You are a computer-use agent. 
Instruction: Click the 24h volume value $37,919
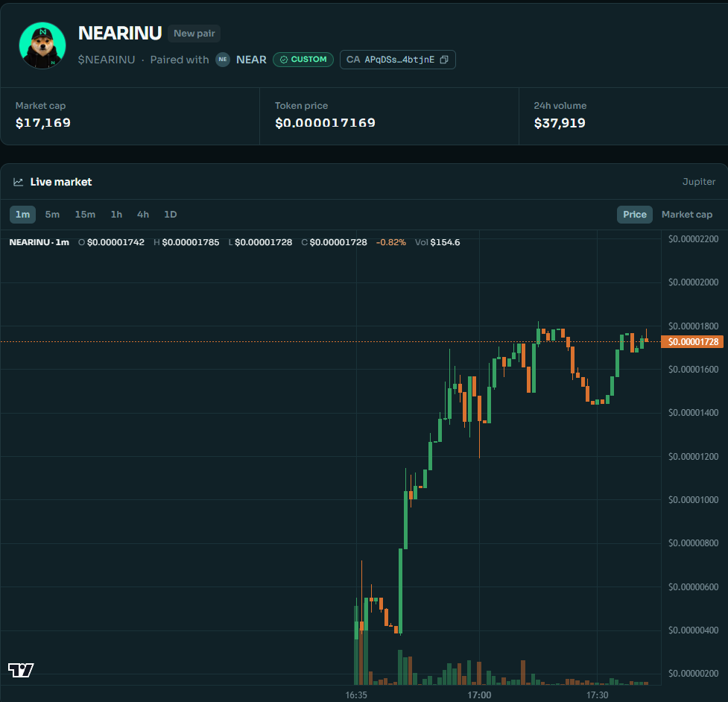(560, 123)
